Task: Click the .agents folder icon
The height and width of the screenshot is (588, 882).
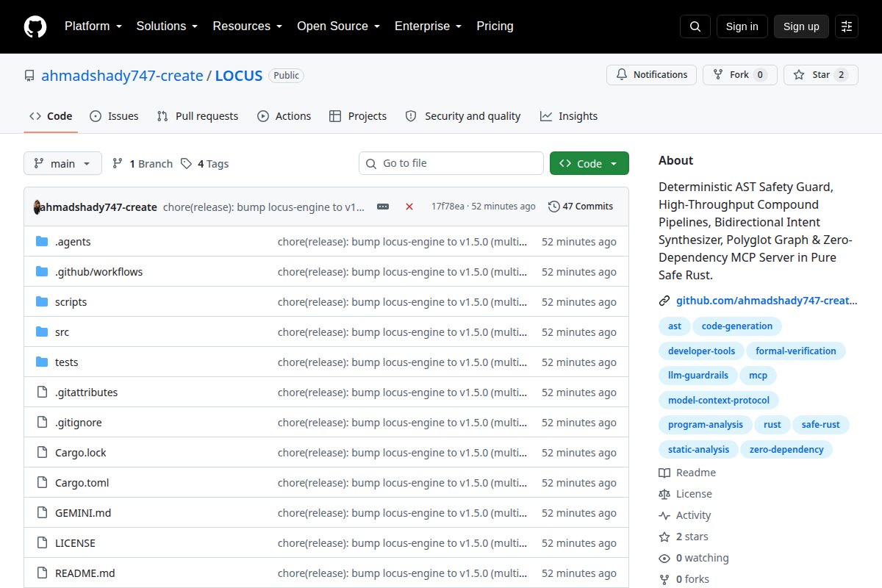Action: click(x=42, y=242)
